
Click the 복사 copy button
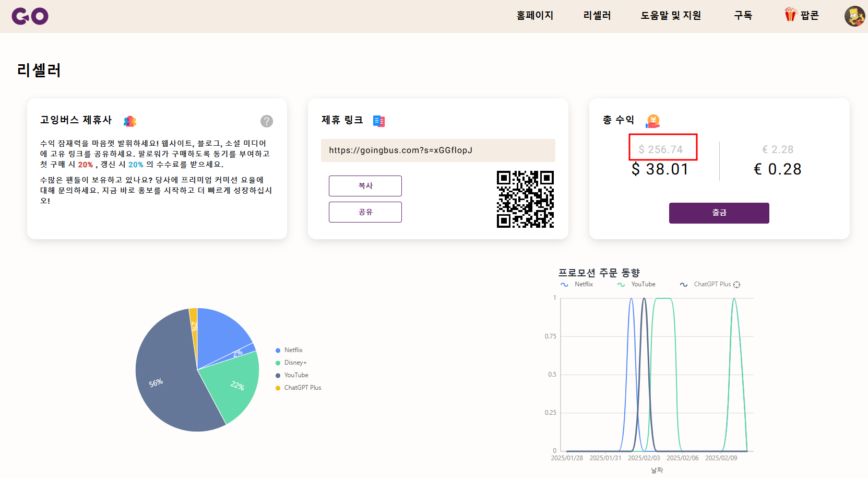365,185
